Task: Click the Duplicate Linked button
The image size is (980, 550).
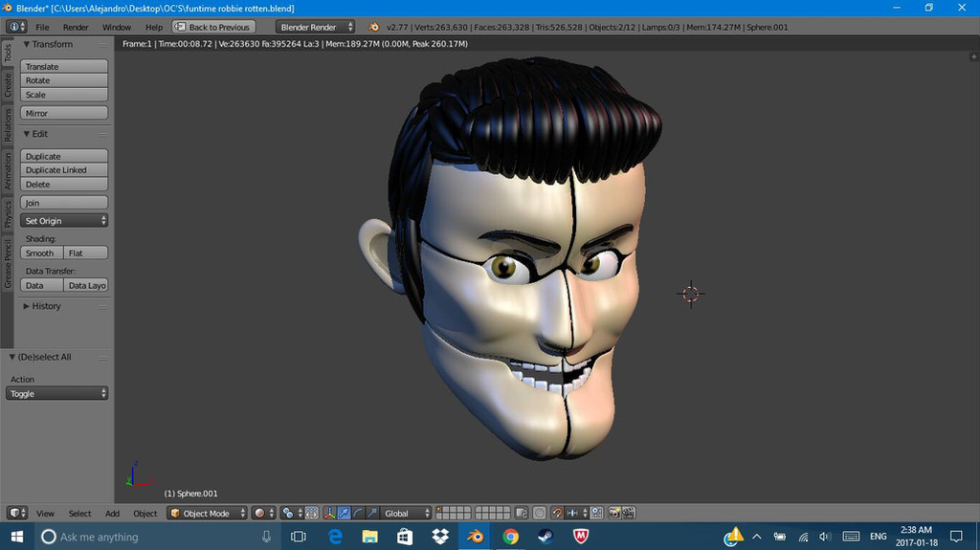Action: coord(64,170)
